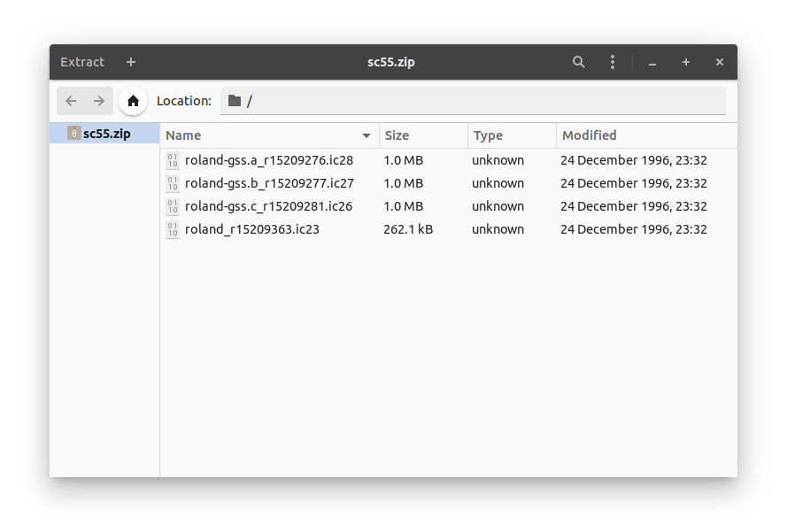Navigate back with the left arrow
This screenshot has width=787, height=532.
71,100
